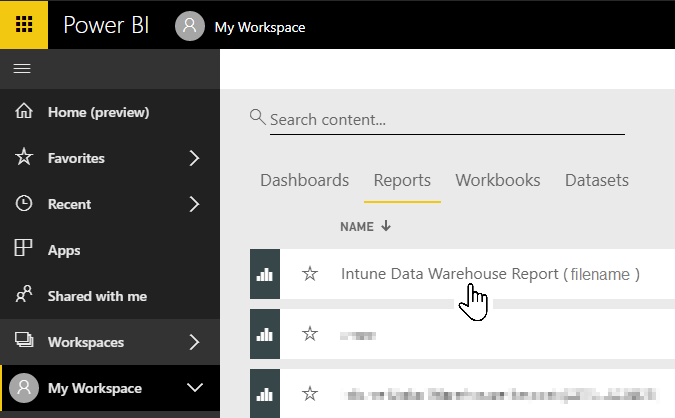Image resolution: width=675 pixels, height=418 pixels.
Task: Open the app launcher waffle icon
Action: 24,24
